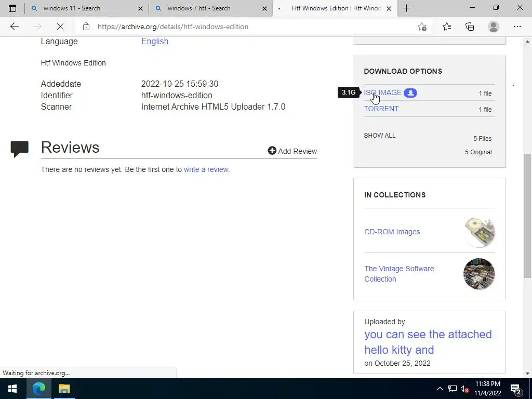Open the uploader profile link
532x399 pixels.
click(428, 342)
